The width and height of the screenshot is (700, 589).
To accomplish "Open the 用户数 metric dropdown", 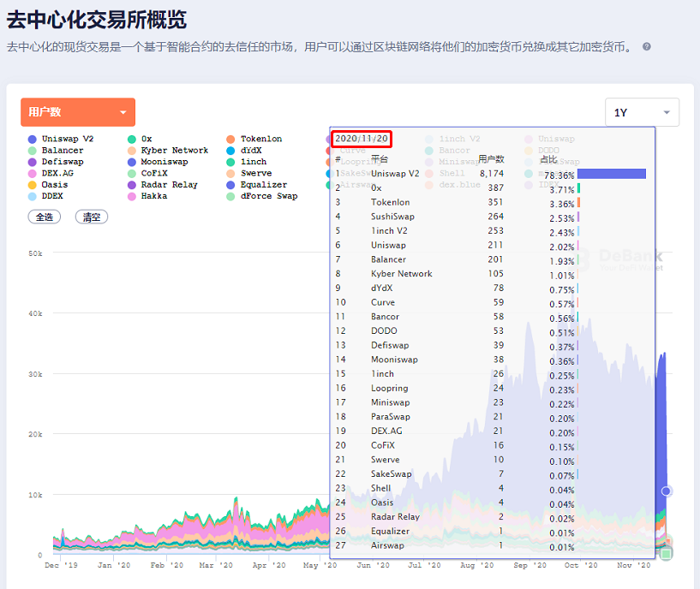I will (x=77, y=112).
